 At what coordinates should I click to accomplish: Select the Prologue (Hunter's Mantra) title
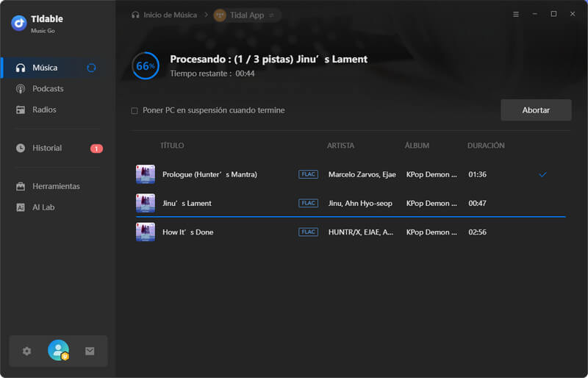coord(209,174)
